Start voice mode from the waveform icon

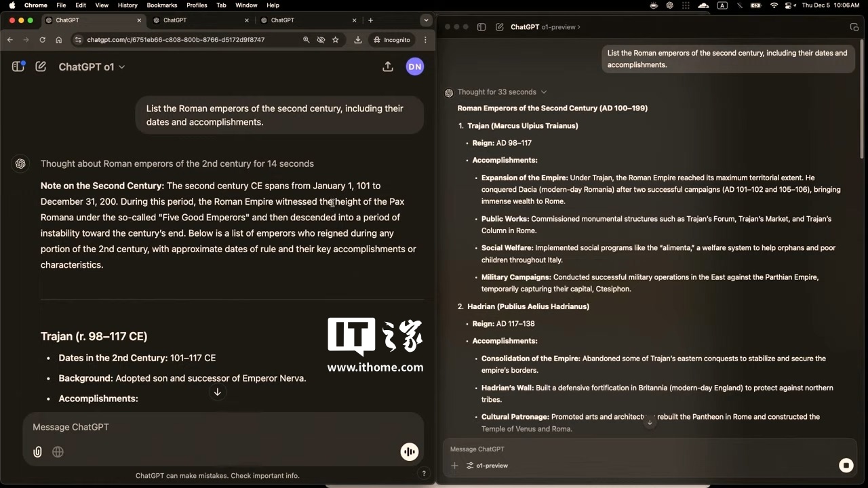[x=410, y=452]
